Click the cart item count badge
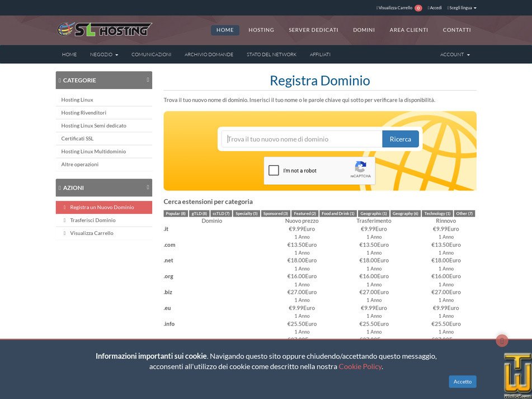Image resolution: width=532 pixels, height=399 pixels. tap(418, 8)
